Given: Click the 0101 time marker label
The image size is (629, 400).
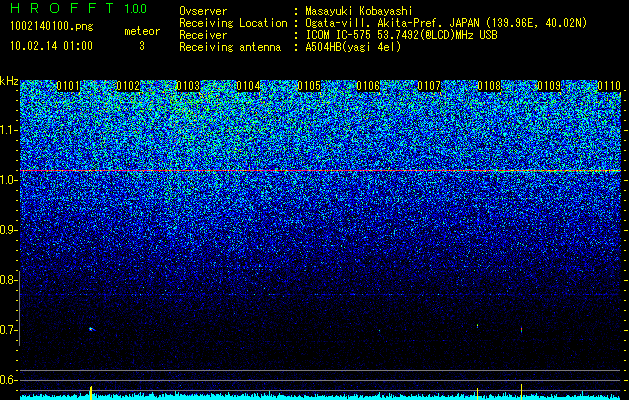Looking at the screenshot, I should coord(68,86).
